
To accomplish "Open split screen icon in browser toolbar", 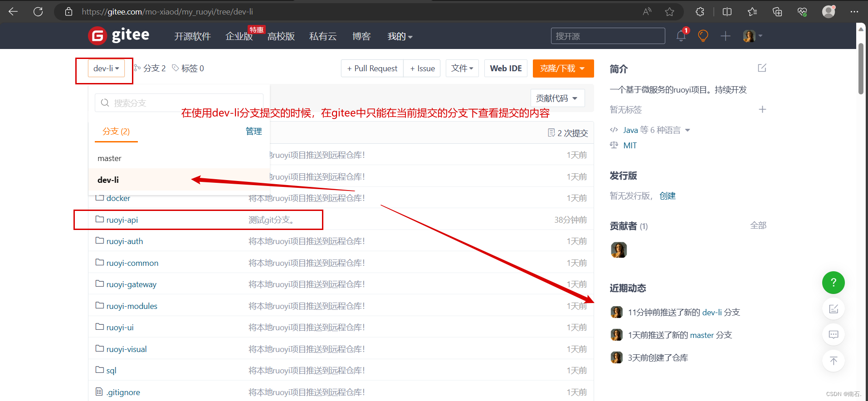I will pyautogui.click(x=727, y=12).
